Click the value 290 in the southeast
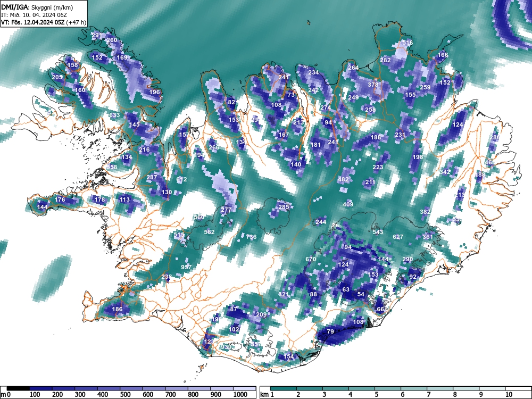 (x=408, y=259)
